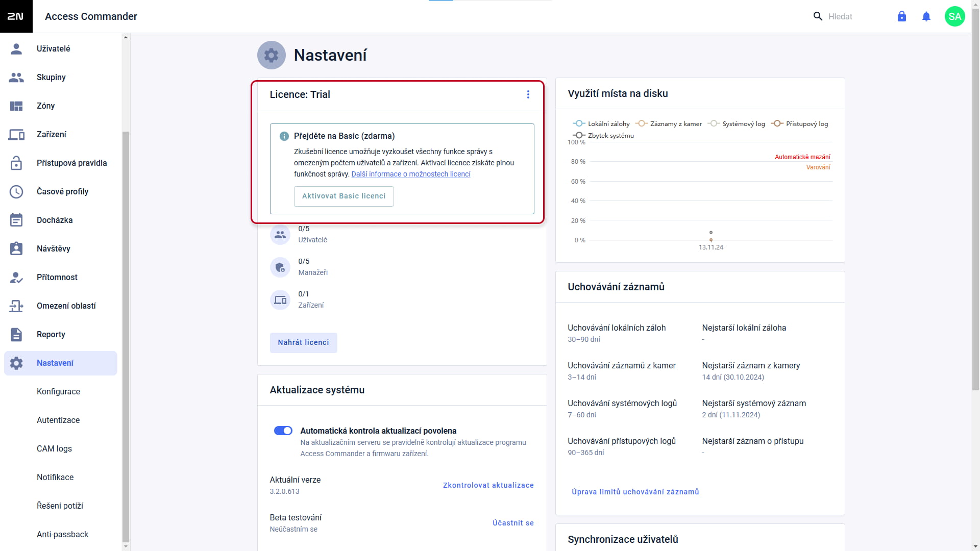
Task: Open Řešení potíží submenu item
Action: 60,506
